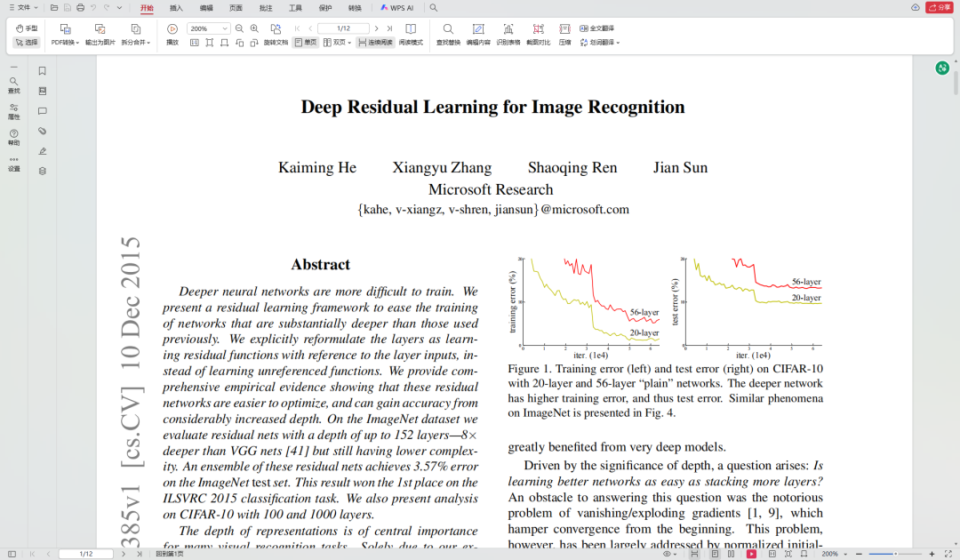Open the signature pen panel icon
Viewport: 960px width, 560px height.
click(x=43, y=151)
